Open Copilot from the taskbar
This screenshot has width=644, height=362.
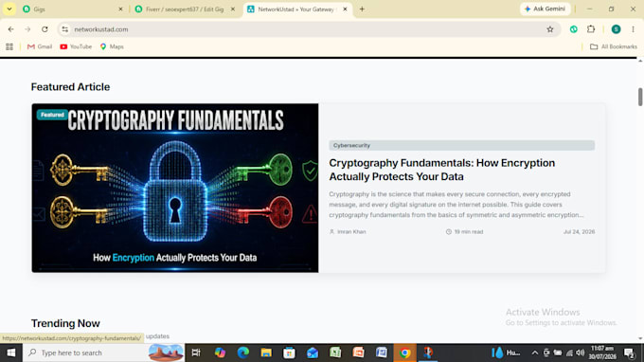(x=220, y=353)
